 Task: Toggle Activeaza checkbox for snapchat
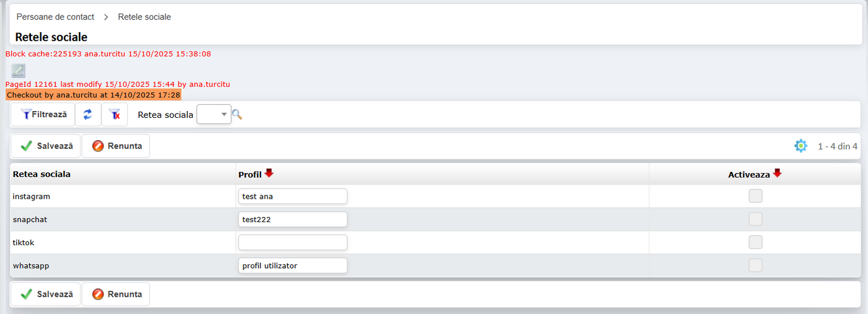(755, 219)
